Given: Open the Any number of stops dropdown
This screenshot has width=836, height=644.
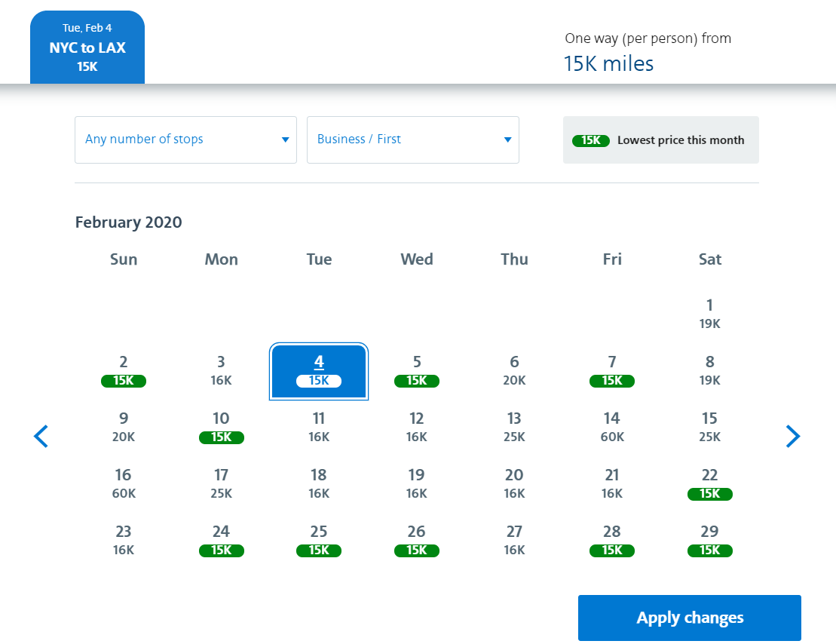Looking at the screenshot, I should tap(185, 140).
